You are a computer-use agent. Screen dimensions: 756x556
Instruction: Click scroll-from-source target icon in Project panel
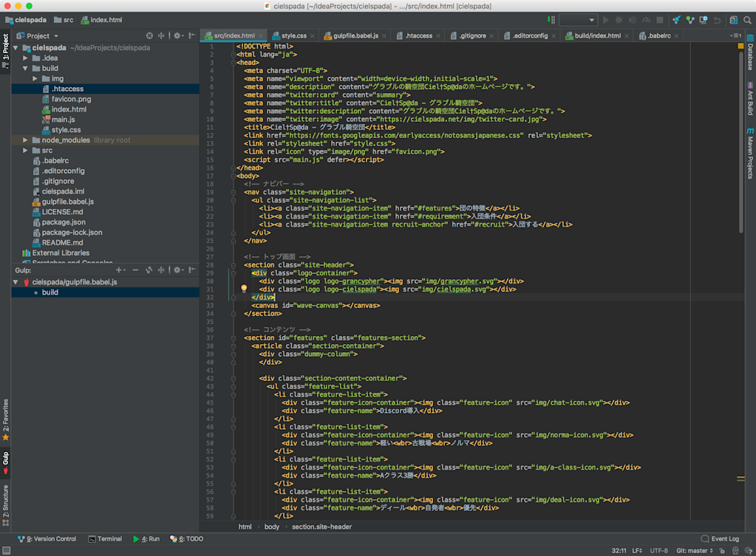pyautogui.click(x=149, y=35)
